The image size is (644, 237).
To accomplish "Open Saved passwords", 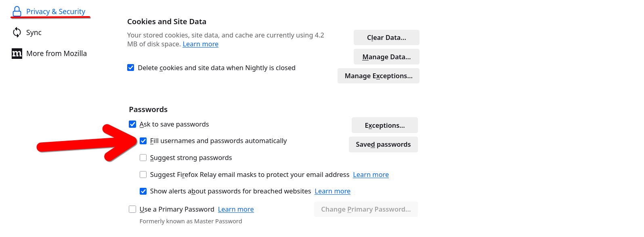I will (x=383, y=144).
